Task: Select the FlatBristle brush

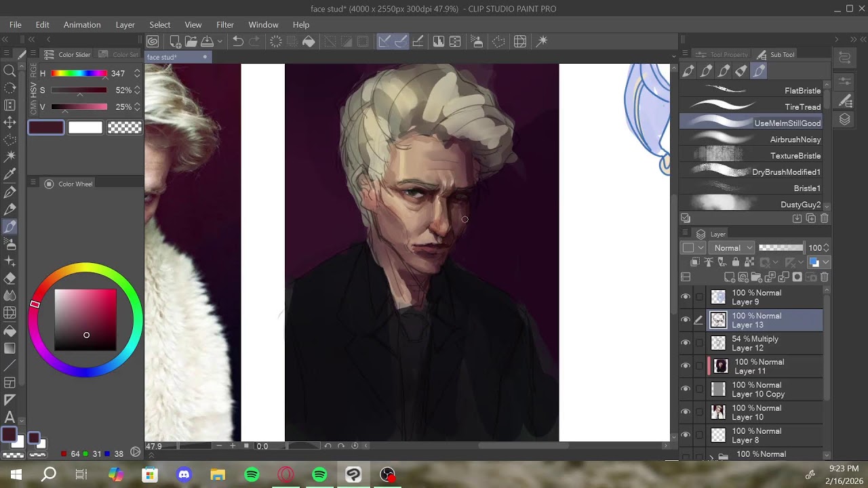Action: point(751,91)
